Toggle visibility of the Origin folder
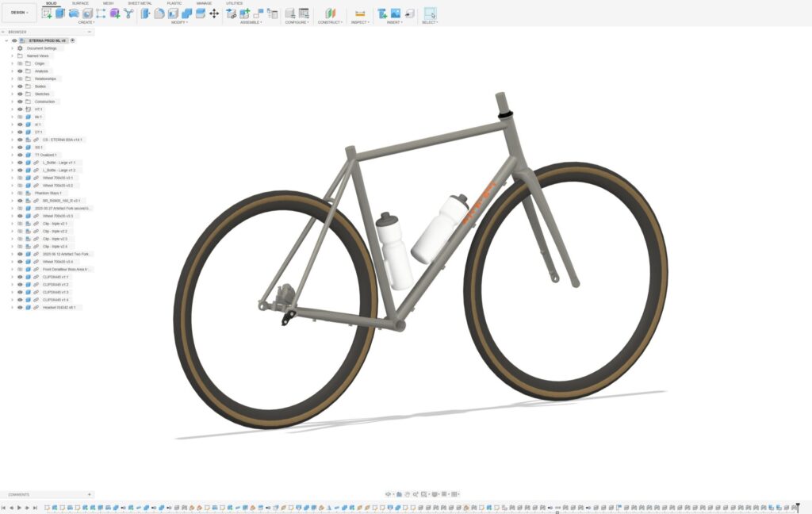This screenshot has width=812, height=514. (20, 63)
